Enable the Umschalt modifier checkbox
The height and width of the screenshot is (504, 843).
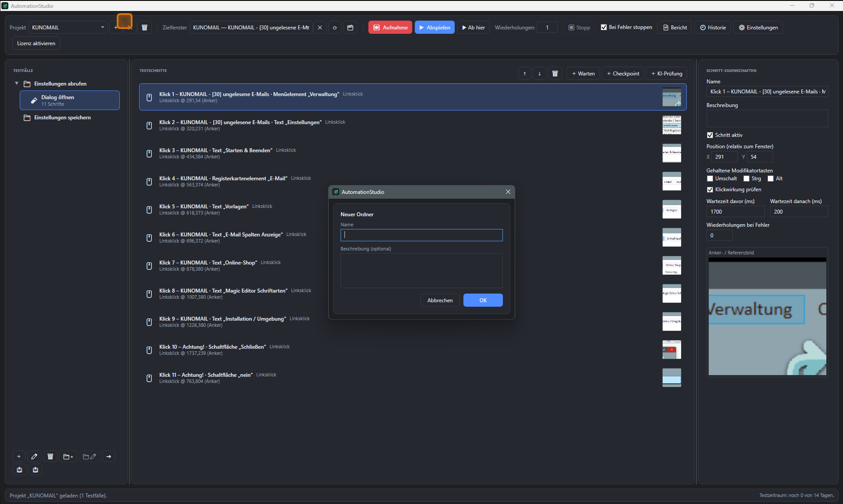pos(710,179)
